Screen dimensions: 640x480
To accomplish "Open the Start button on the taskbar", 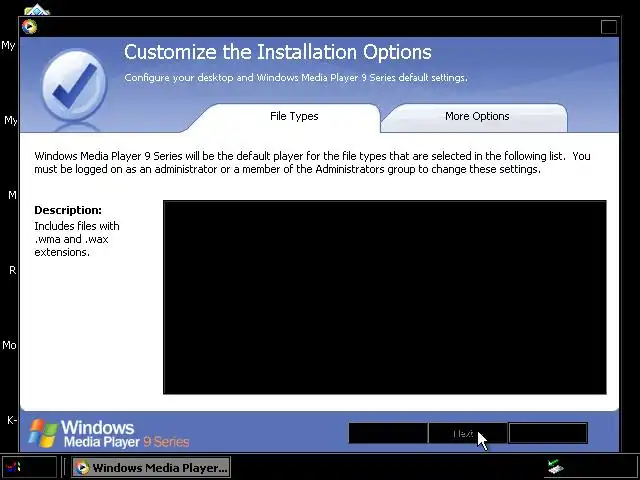I will 29,467.
